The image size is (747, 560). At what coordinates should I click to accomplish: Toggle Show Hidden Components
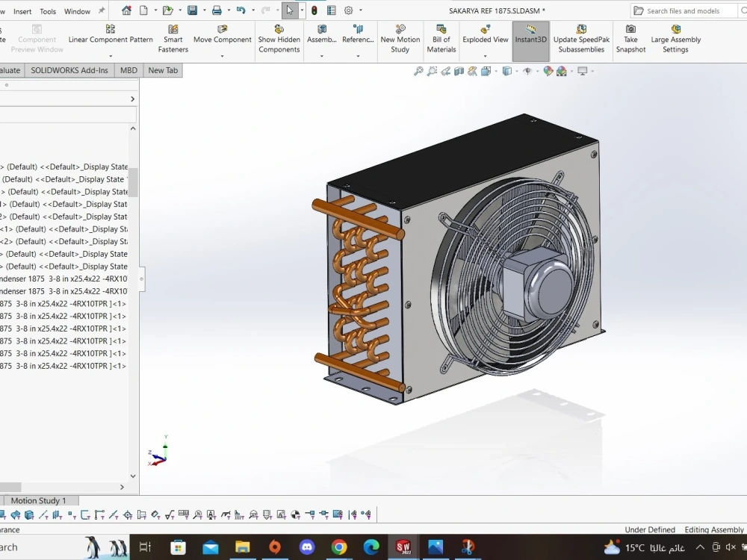pos(279,41)
